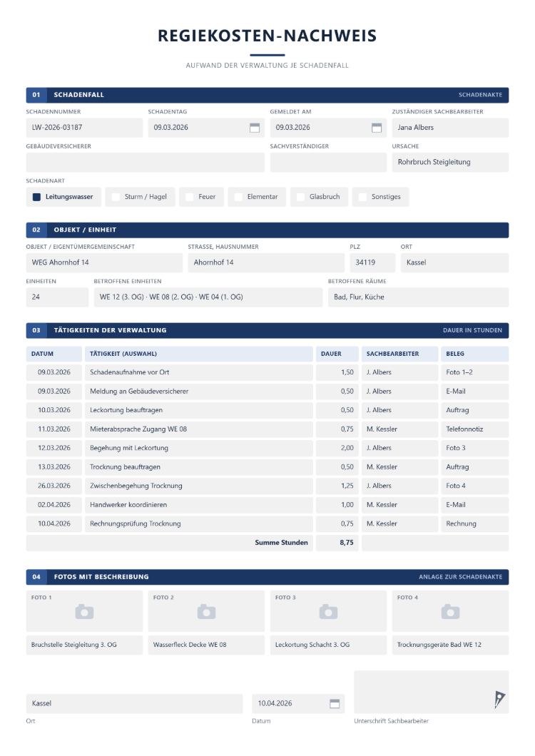Image resolution: width=535 pixels, height=756 pixels.
Task: Click the date cell 11.03.2026
Action: [x=54, y=429]
